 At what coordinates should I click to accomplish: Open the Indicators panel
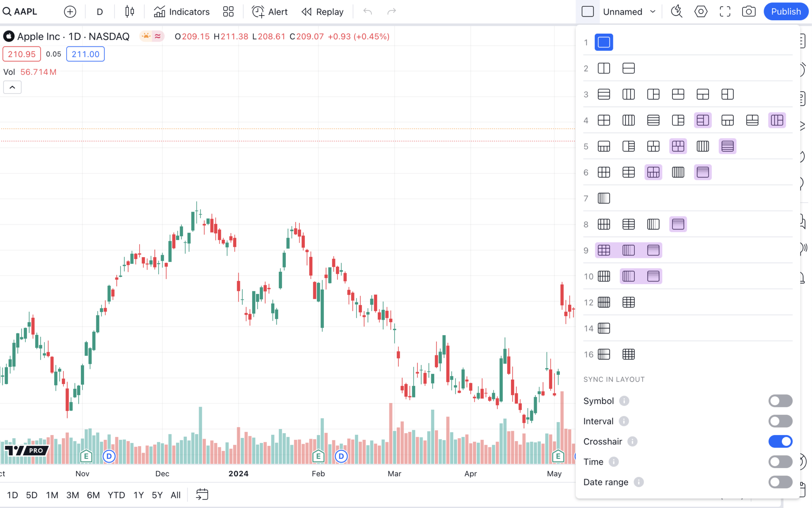(x=181, y=11)
